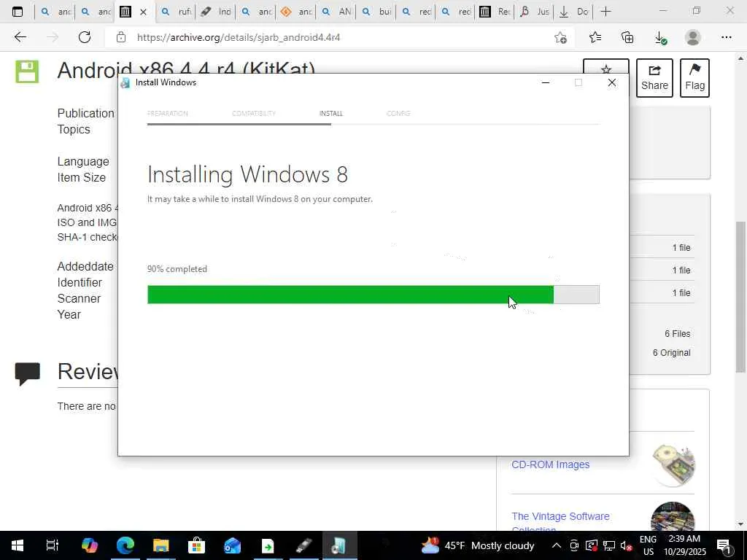Switch to the 'rufu' search tab
The height and width of the screenshot is (560, 747).
(176, 12)
